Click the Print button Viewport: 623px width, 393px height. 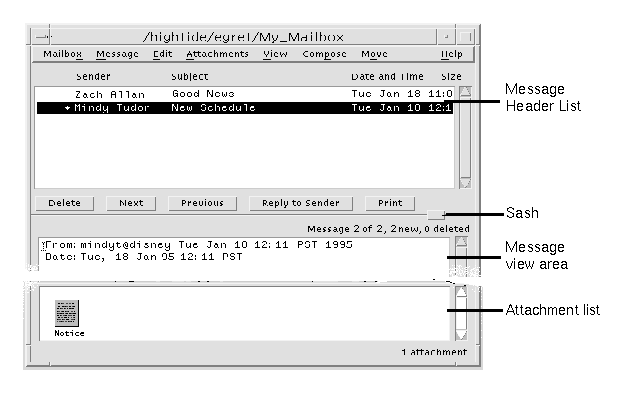pyautogui.click(x=390, y=203)
